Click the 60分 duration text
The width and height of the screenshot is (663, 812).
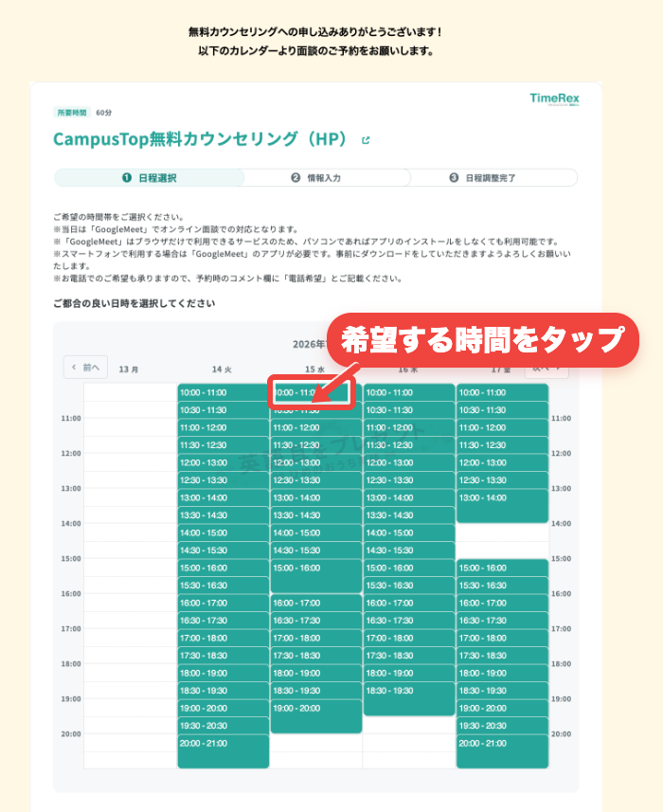103,113
